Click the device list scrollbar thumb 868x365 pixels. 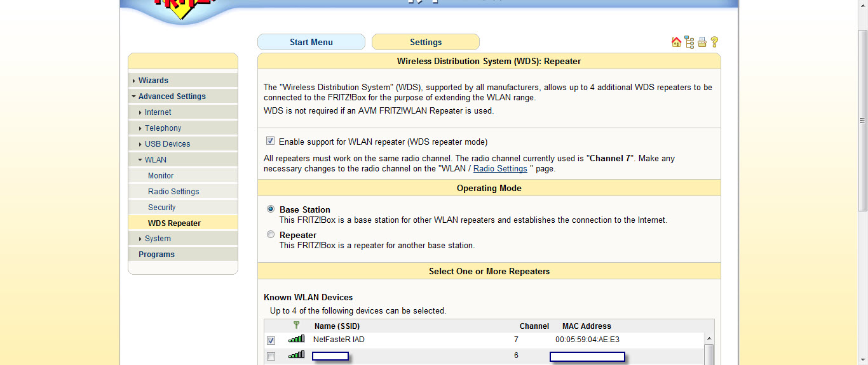point(709,354)
